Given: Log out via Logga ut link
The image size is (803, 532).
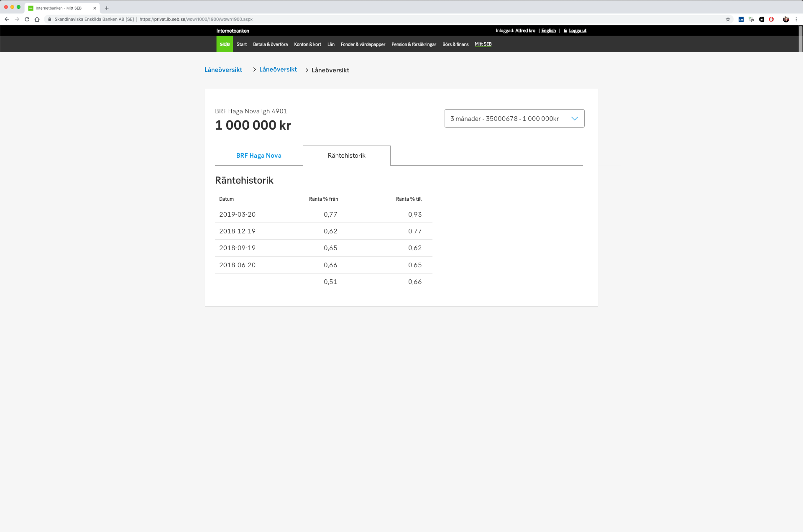Looking at the screenshot, I should click(577, 31).
